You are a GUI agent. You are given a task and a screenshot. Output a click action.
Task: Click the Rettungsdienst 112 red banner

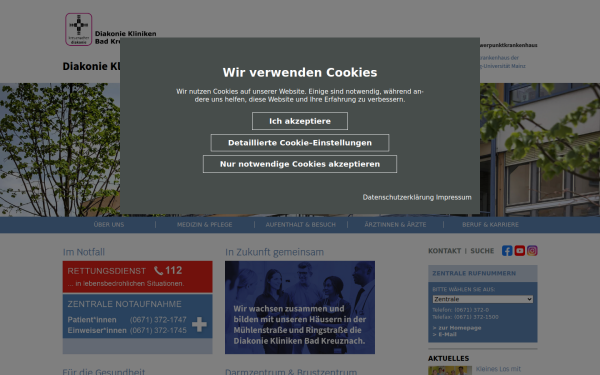click(137, 277)
